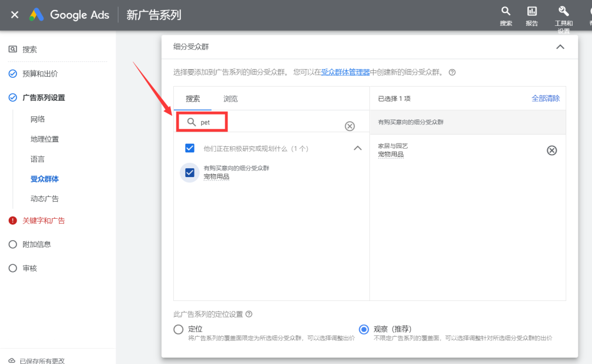Collapse the 细分受众群 panel
This screenshot has width=592, height=364.
coord(560,47)
